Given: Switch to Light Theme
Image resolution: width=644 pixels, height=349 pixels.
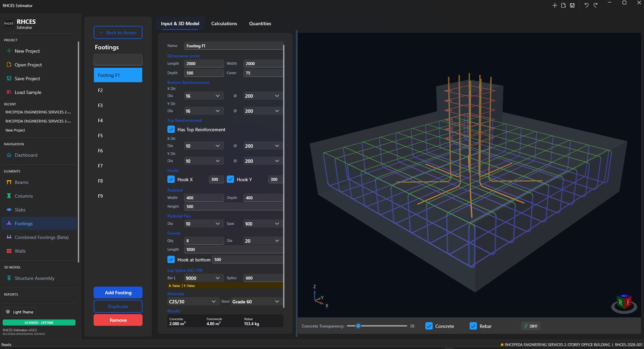Looking at the screenshot, I should point(19,312).
